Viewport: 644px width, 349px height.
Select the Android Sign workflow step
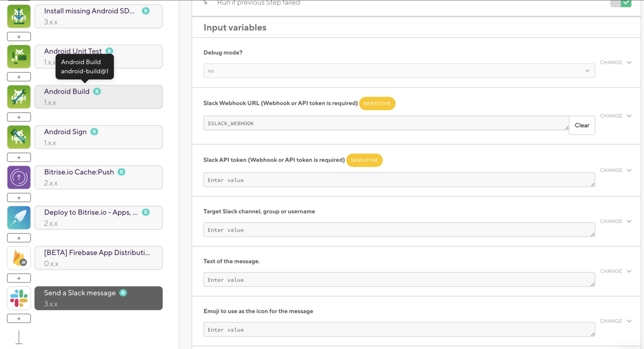[x=98, y=137]
